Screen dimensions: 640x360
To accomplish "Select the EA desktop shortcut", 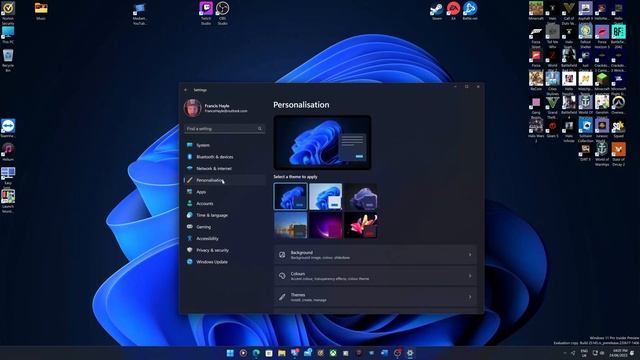I will click(x=453, y=11).
